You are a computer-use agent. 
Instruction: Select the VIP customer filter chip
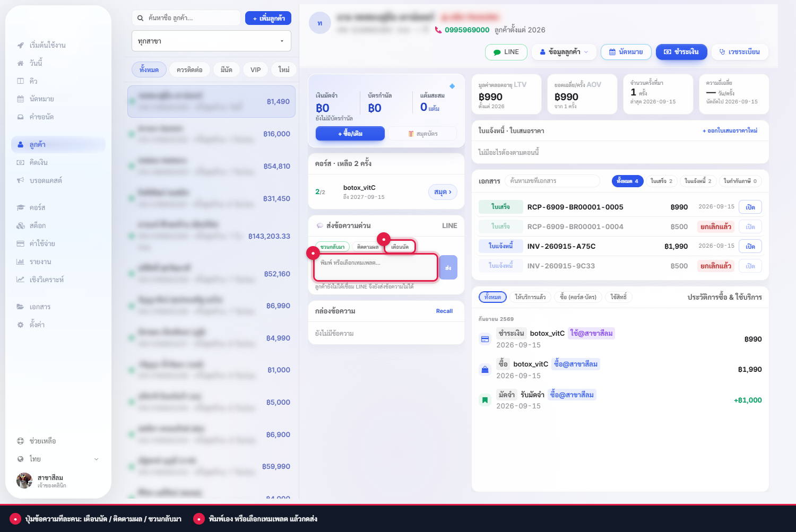255,69
